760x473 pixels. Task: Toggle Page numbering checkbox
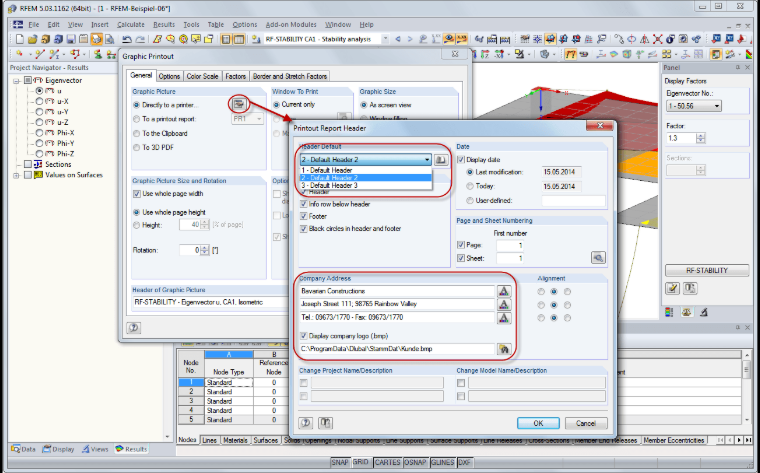click(x=461, y=245)
